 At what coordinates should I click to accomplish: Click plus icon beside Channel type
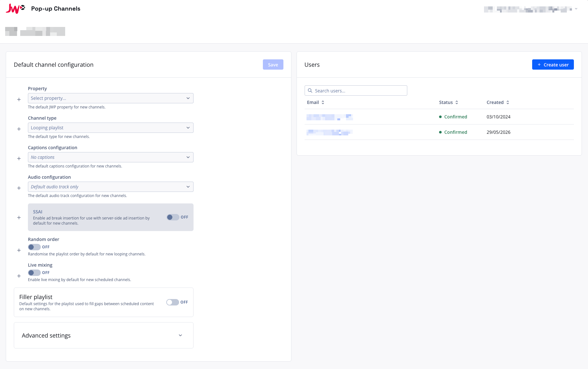(19, 129)
